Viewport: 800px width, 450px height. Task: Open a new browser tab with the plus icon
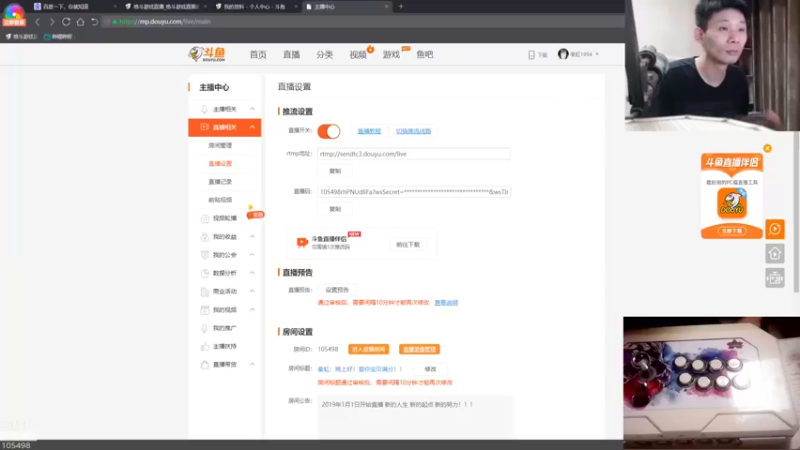click(401, 7)
